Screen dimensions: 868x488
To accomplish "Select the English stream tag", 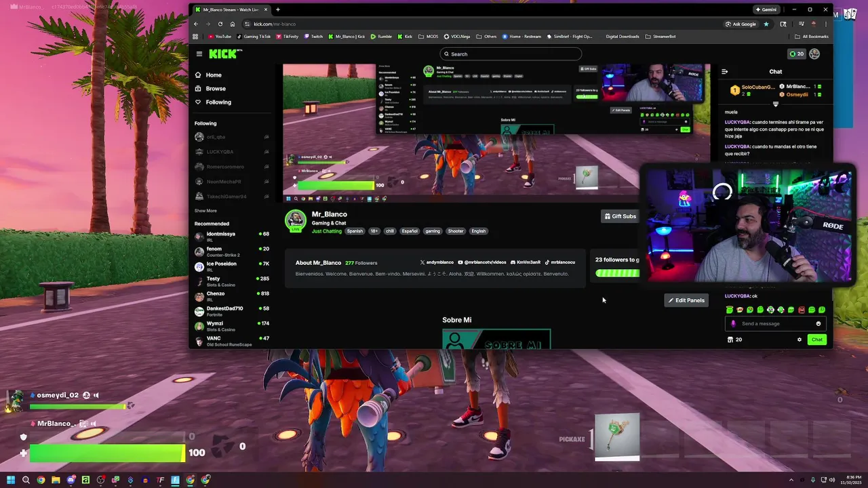I will click(479, 231).
